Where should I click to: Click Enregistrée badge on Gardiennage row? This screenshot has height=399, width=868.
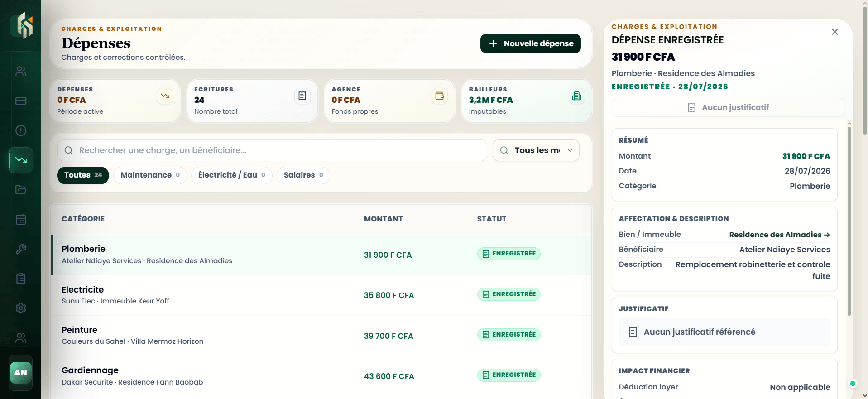(508, 375)
